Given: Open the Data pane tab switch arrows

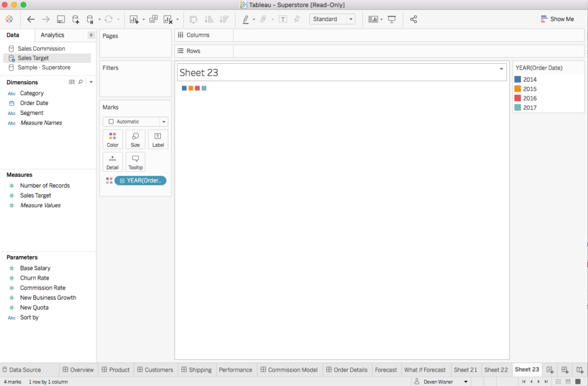Looking at the screenshot, I should 91,35.
